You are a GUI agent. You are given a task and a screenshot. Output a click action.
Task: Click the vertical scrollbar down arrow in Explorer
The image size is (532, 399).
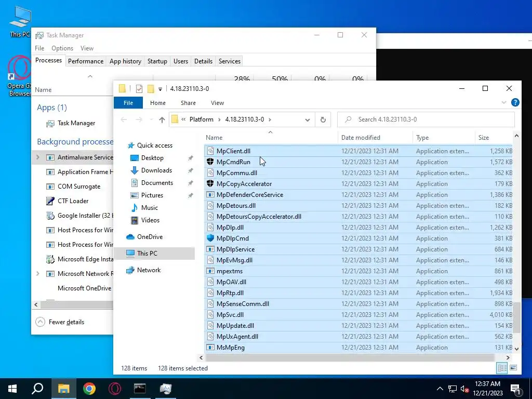pyautogui.click(x=516, y=349)
